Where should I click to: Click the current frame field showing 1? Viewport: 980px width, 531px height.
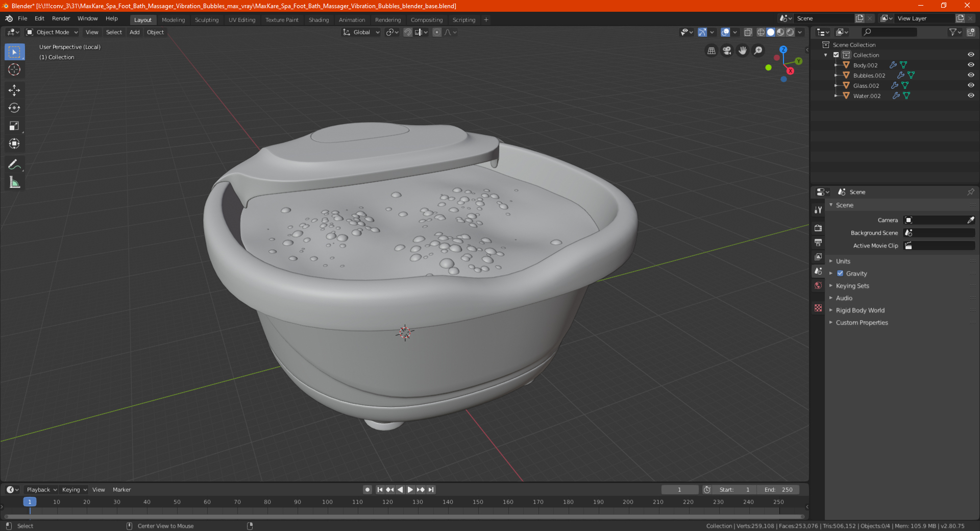pyautogui.click(x=679, y=490)
